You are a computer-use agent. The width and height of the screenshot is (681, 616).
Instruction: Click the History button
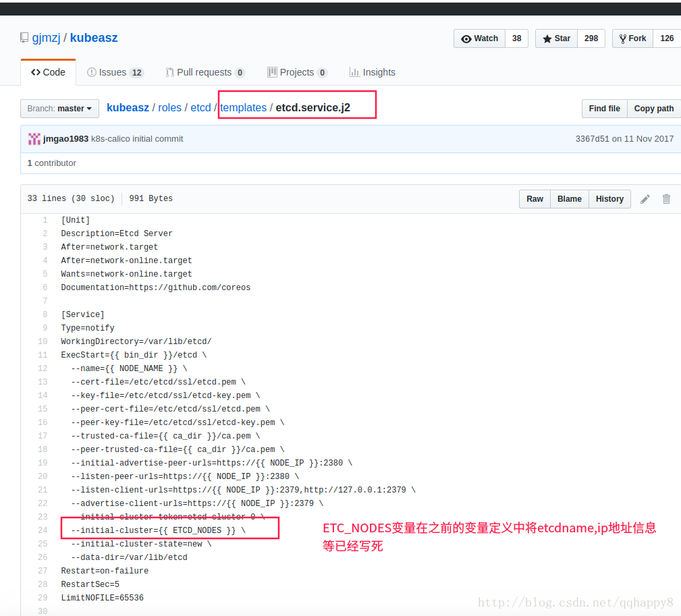point(609,199)
